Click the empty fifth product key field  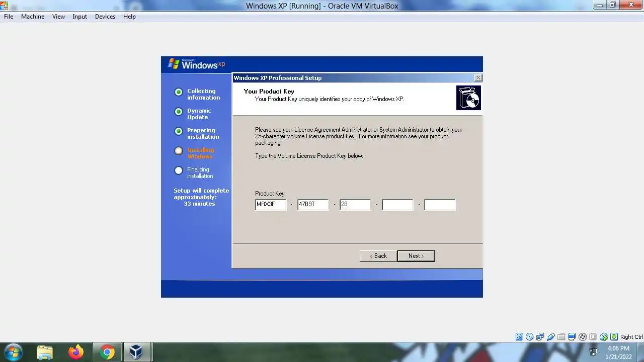click(440, 205)
